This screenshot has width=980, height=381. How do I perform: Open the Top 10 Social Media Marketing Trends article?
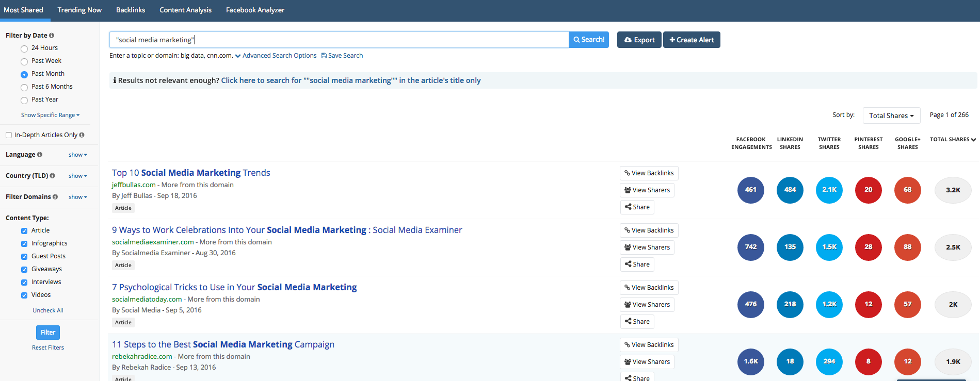[x=191, y=173]
